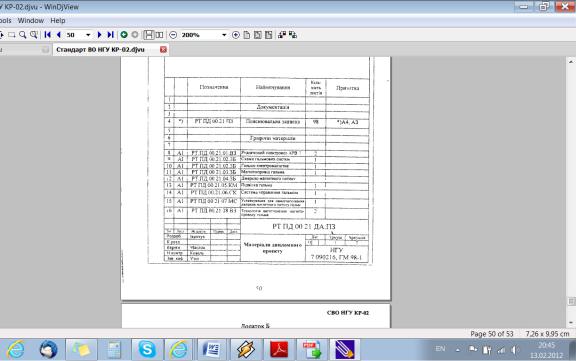Click inside the 200% zoom field
The height and width of the screenshot is (361, 576).
[200, 35]
